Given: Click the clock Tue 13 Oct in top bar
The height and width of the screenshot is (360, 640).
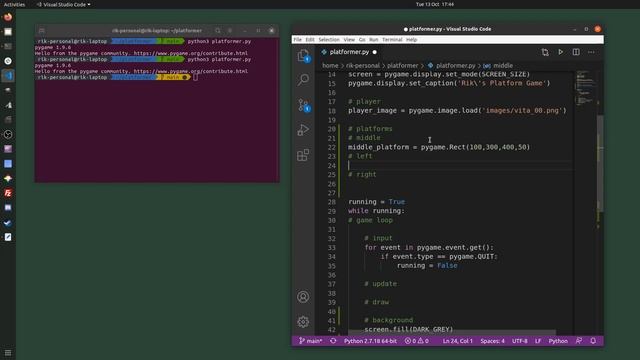Looking at the screenshot, I should tap(435, 4).
